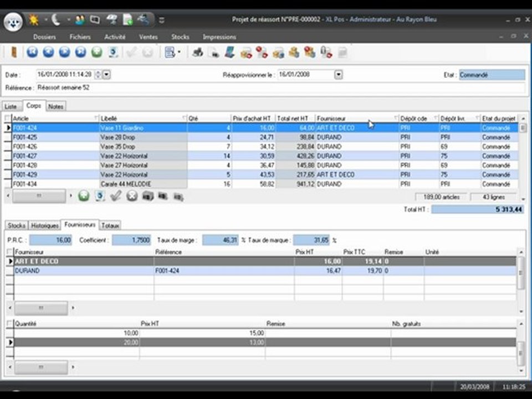
Task: Toggle the checkbox in the Fournisseur grid header
Action: (10, 252)
